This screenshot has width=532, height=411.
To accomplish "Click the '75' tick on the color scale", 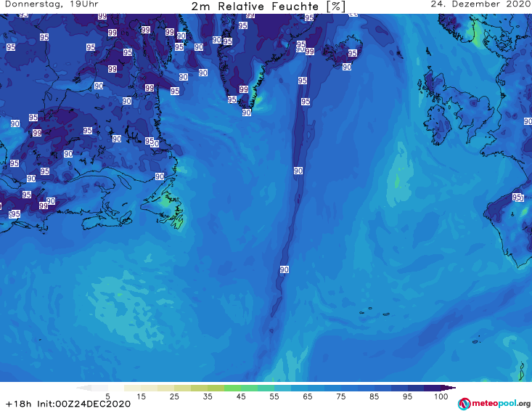I will pos(341,396).
